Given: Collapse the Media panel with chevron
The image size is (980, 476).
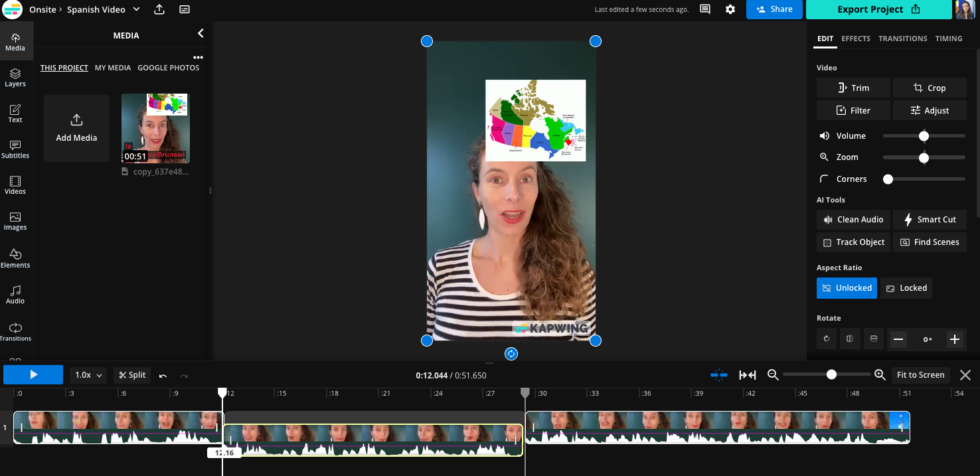Looking at the screenshot, I should point(201,34).
